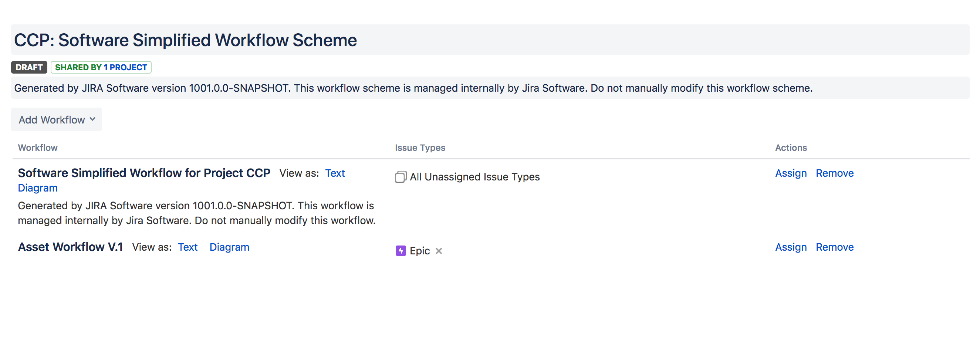
Task: Click the '1 PROJECT' shared-by link
Action: point(125,67)
